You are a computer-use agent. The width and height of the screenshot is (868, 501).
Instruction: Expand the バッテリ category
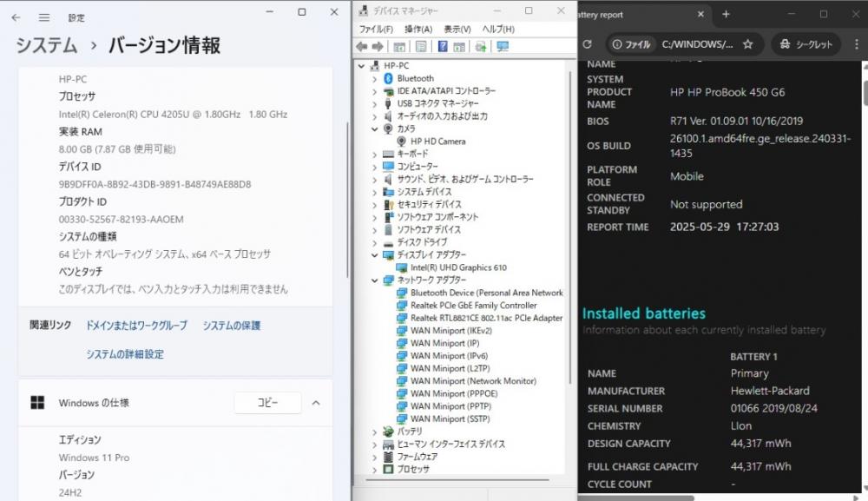(x=375, y=432)
